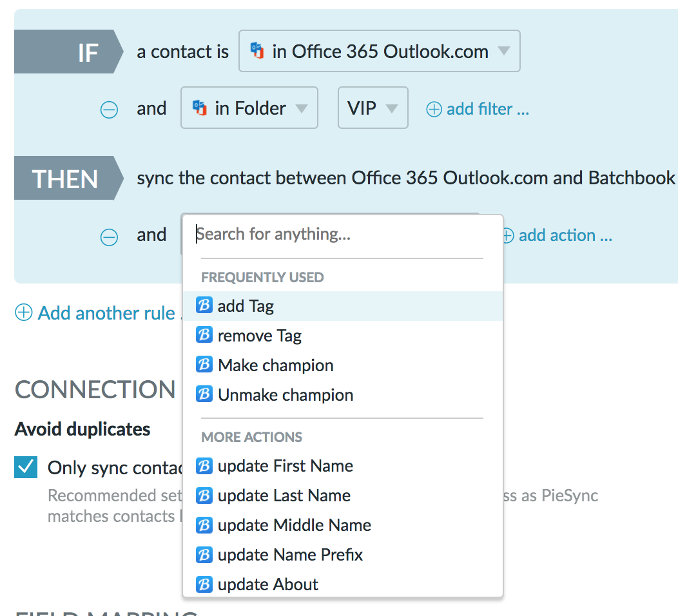Open the 'in Folder' dropdown

click(249, 108)
